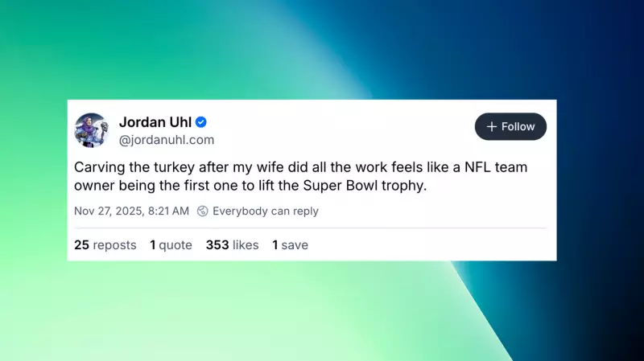
Task: Click the Nov 27, 2025 timestamp
Action: 131,211
